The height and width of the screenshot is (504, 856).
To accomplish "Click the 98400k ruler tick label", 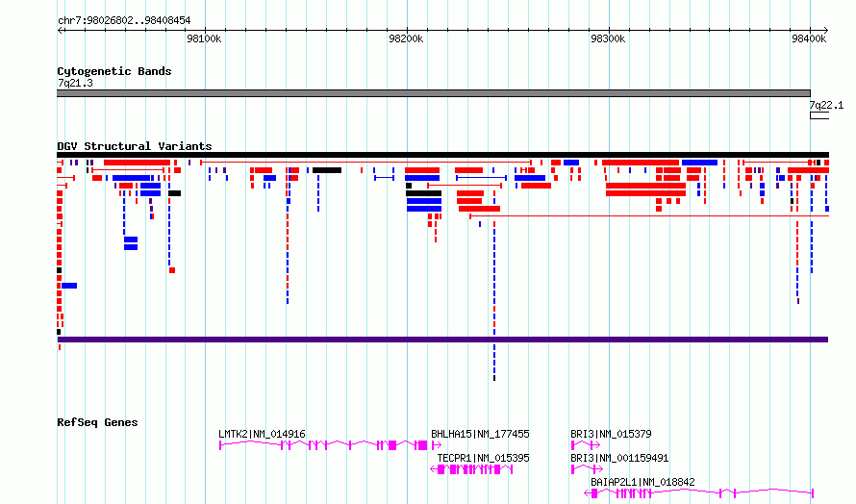I will point(809,38).
